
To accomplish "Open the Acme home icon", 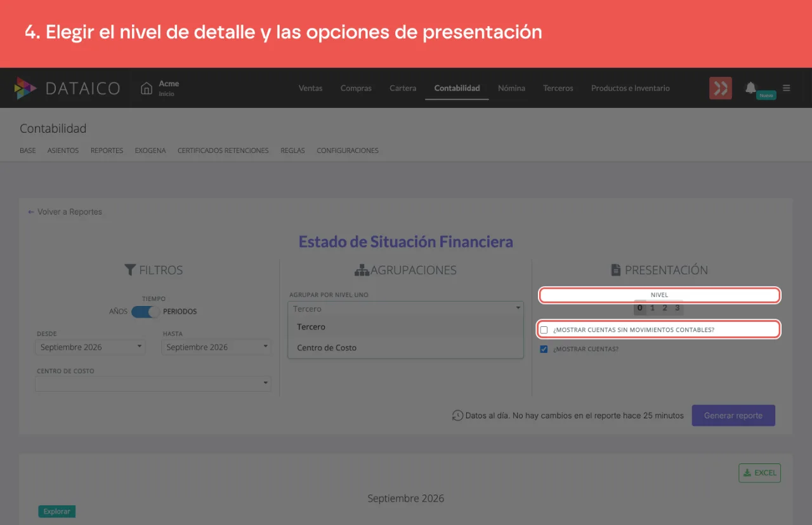I will click(x=147, y=88).
